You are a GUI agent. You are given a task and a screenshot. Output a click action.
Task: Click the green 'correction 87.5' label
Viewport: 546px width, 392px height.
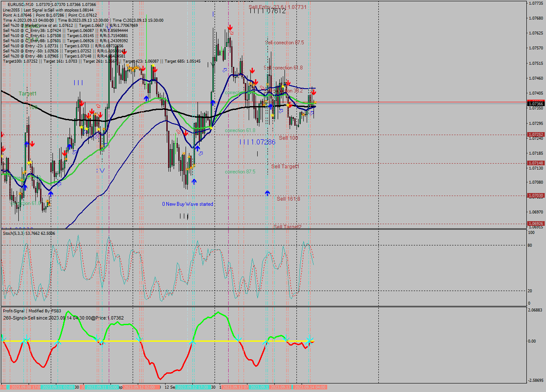[x=240, y=172]
